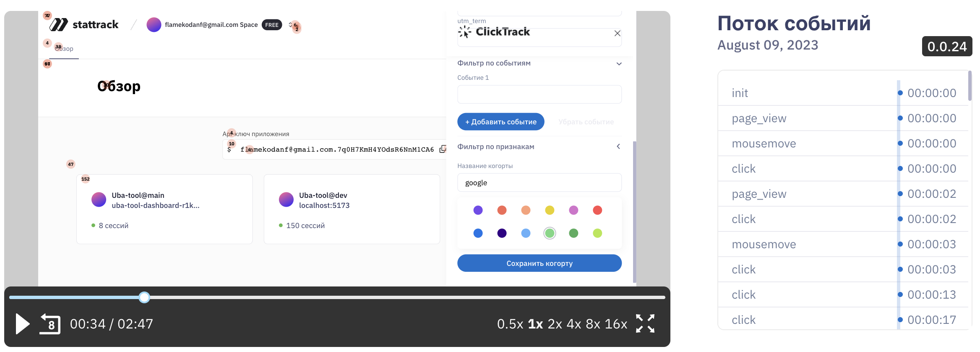The width and height of the screenshot is (980, 352).
Task: Copy the API key with copy icon
Action: (443, 149)
